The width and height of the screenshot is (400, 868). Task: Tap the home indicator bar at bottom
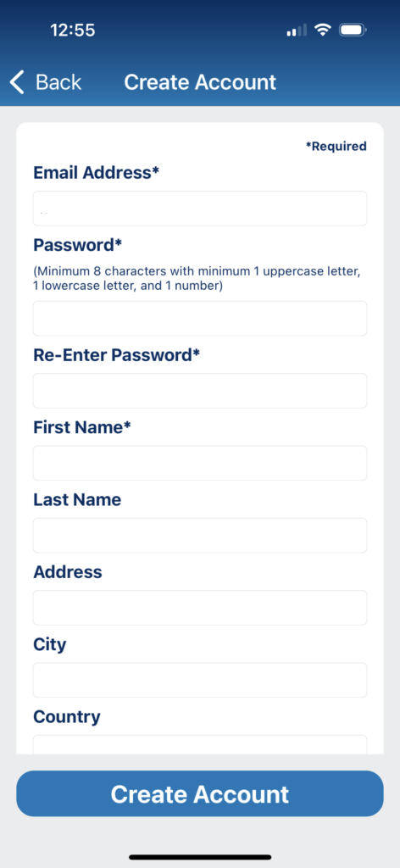click(200, 857)
